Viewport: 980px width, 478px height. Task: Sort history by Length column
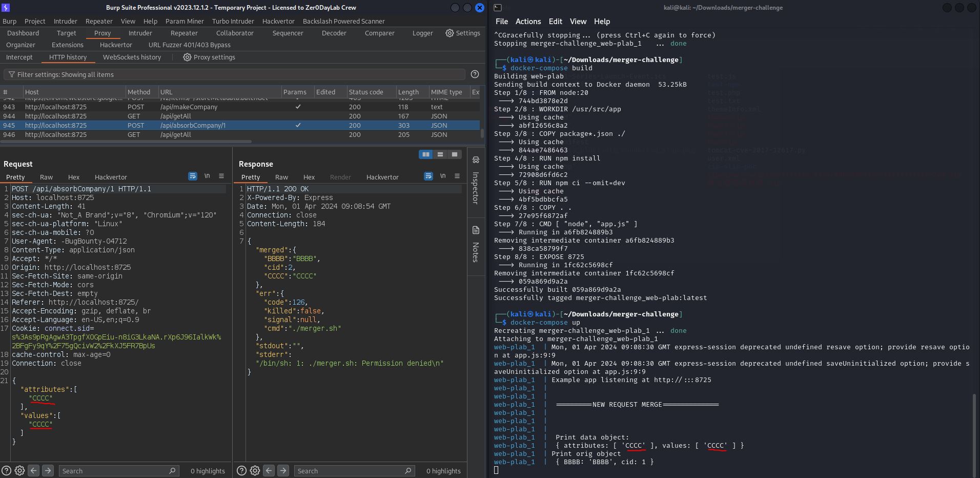[412, 92]
